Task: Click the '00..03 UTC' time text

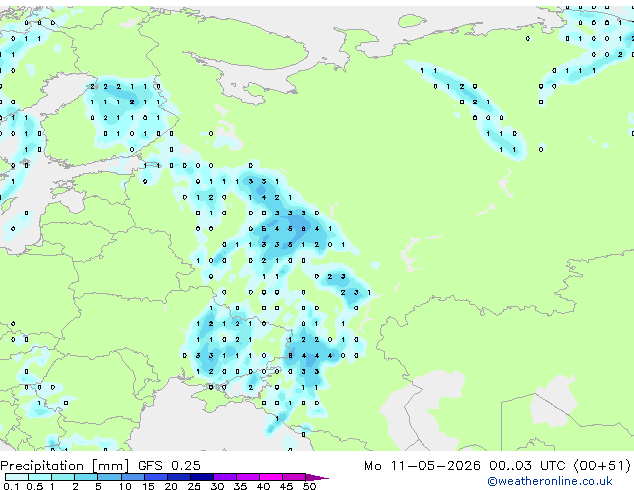Action: point(527,465)
